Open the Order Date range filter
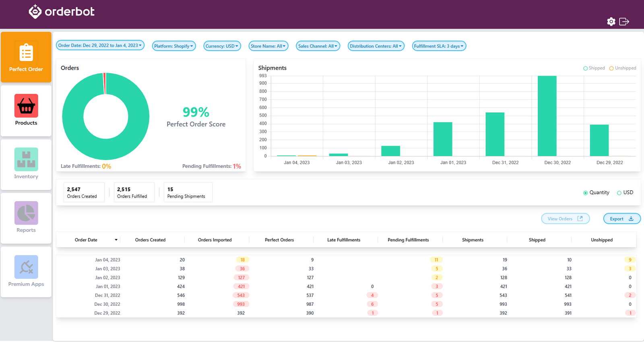The height and width of the screenshot is (342, 644). tap(100, 45)
